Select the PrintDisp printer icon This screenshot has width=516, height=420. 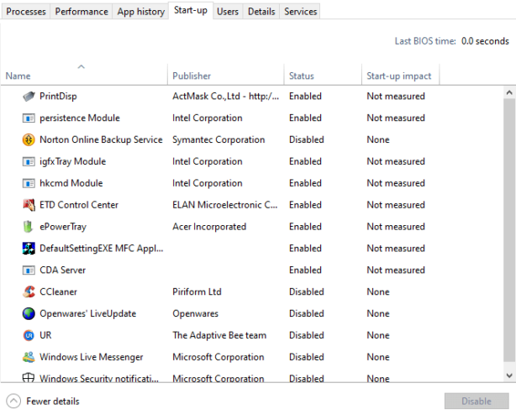[x=29, y=97]
